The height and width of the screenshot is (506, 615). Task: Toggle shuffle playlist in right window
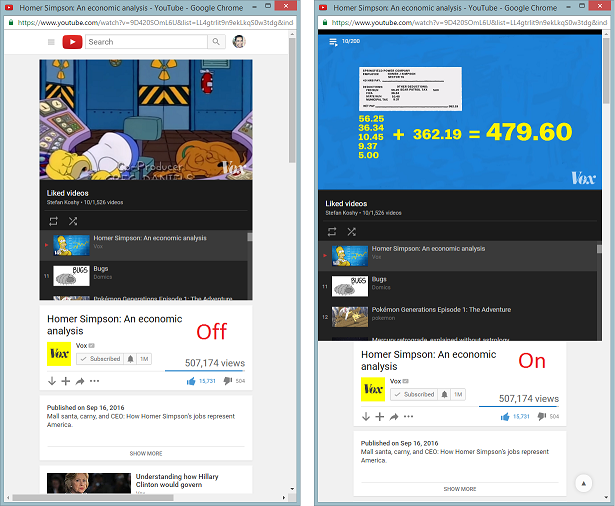point(351,232)
